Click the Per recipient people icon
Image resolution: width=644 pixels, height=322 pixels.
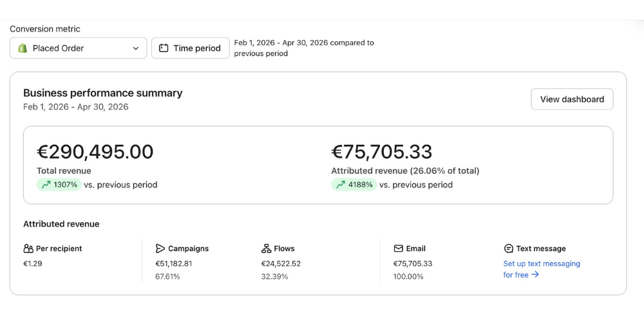(x=28, y=249)
